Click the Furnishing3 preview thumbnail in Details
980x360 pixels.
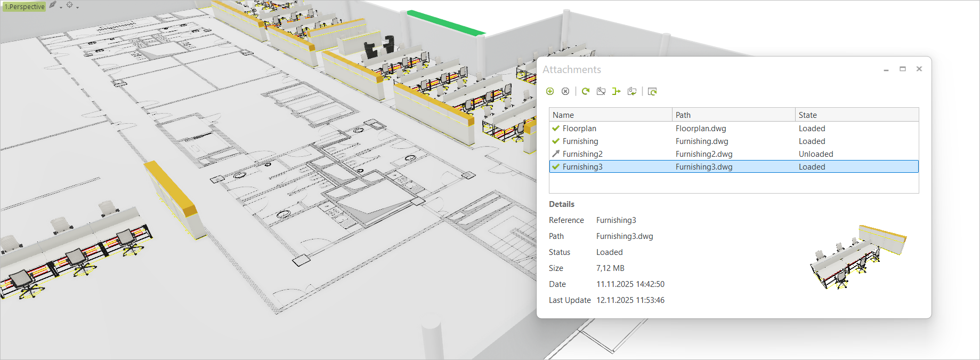(858, 257)
